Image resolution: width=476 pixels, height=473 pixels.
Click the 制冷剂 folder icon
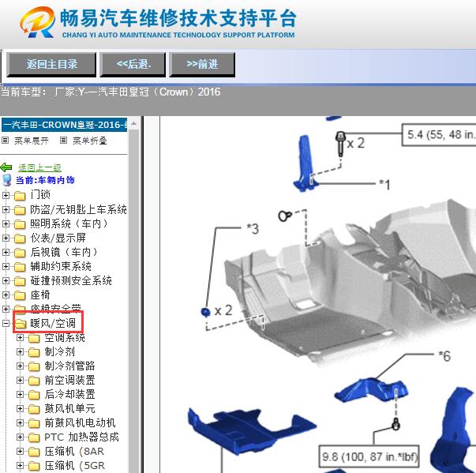click(x=34, y=352)
